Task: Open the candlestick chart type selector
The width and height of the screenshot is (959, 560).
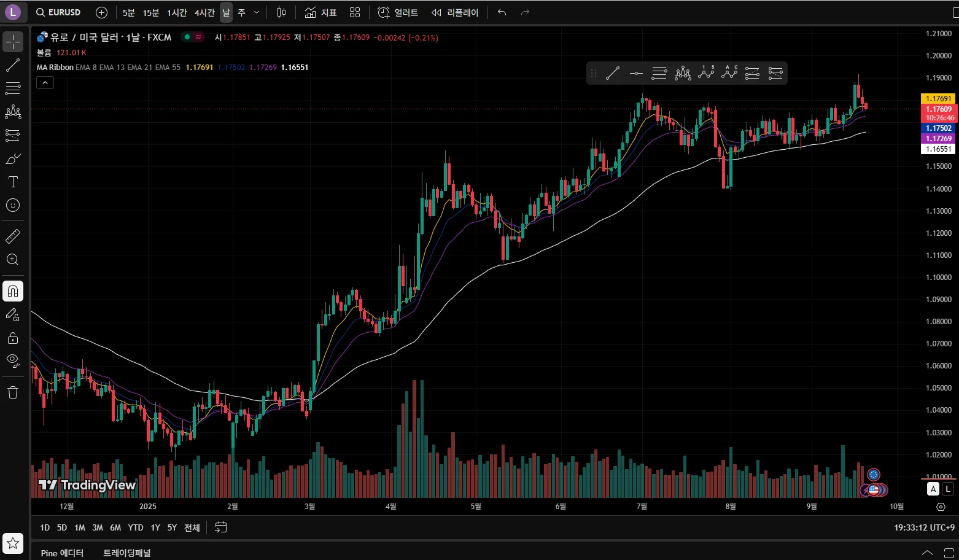Action: (x=281, y=12)
